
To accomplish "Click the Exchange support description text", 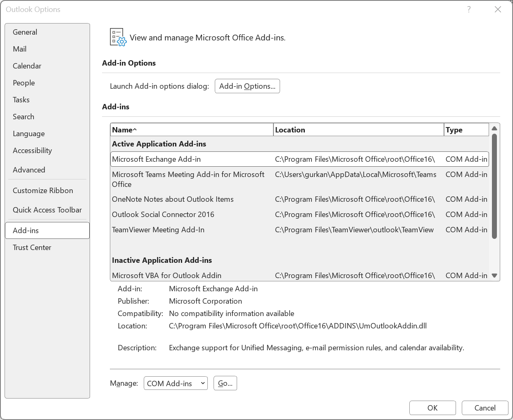I will pos(316,348).
